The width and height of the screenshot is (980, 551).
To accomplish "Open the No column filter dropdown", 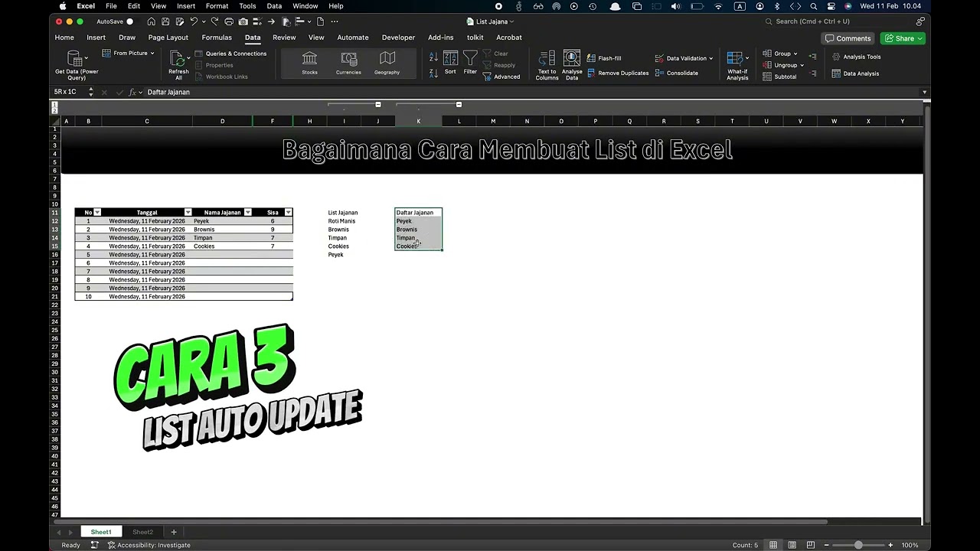I will tap(97, 212).
